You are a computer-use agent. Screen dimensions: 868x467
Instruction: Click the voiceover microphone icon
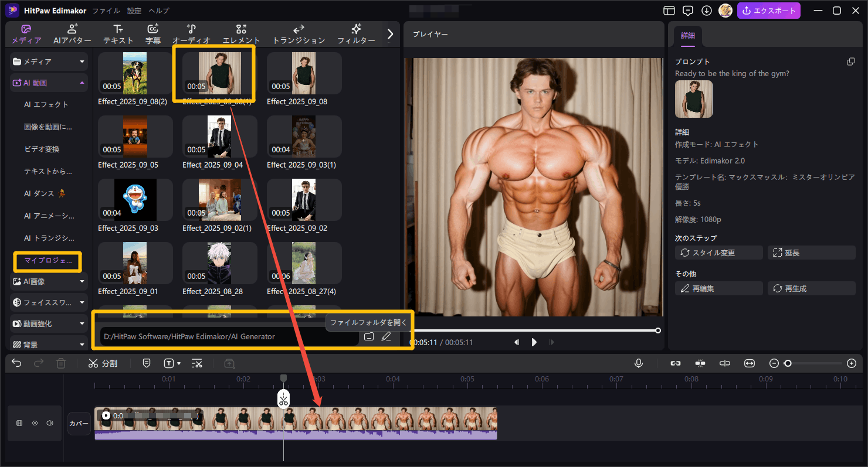pos(638,363)
